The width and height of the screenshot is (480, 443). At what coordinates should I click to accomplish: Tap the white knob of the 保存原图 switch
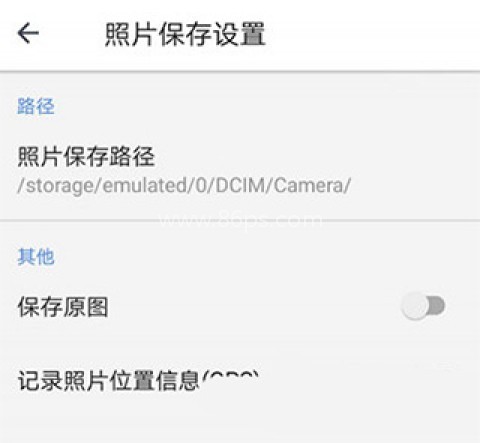[x=415, y=306]
